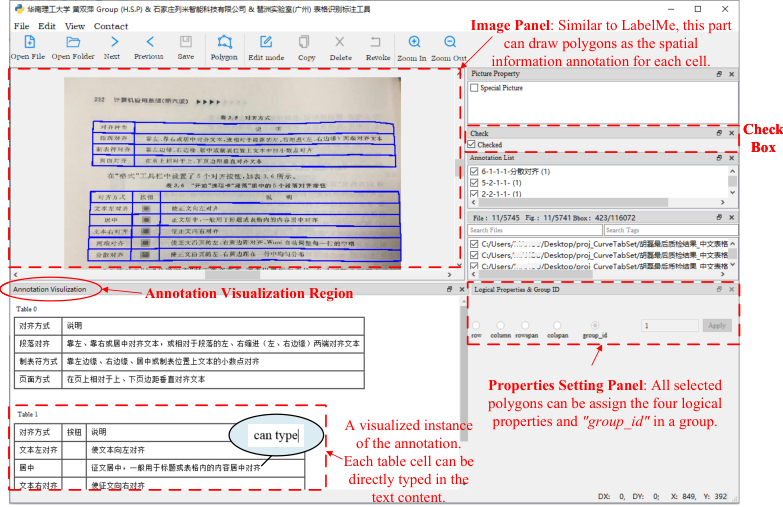The image size is (783, 507).
Task: Click file list scroll up arrow
Action: [733, 243]
